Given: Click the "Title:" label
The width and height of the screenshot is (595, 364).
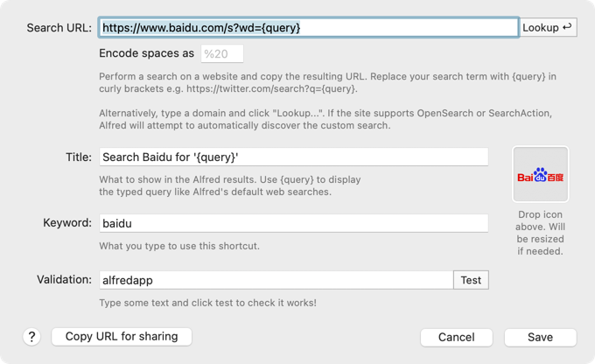Looking at the screenshot, I should click(x=78, y=157).
